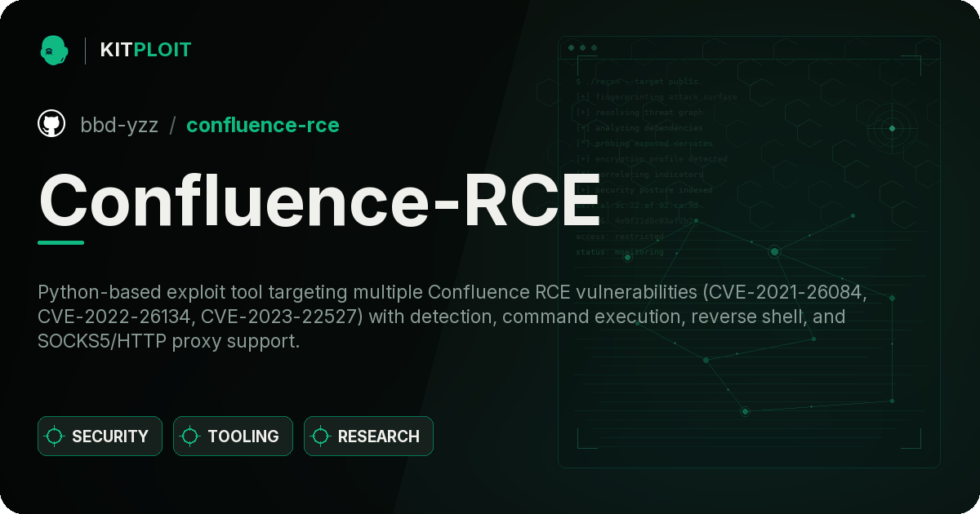Click the crosshair icon in RESEARCH tag

click(321, 436)
